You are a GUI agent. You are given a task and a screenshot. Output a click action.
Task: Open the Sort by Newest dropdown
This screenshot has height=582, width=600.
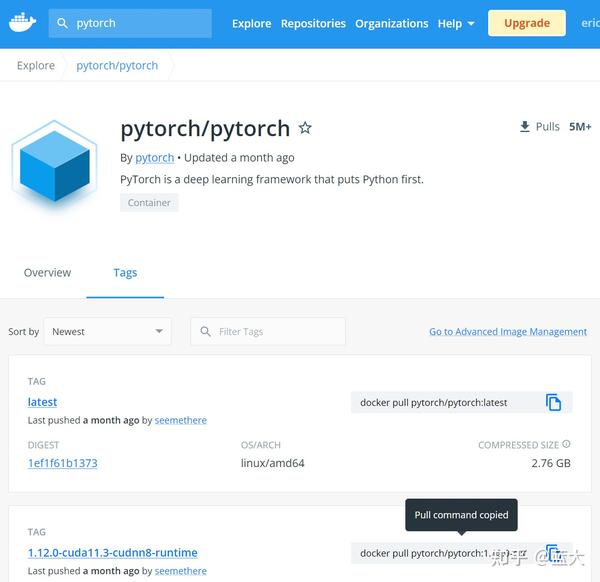(x=108, y=331)
